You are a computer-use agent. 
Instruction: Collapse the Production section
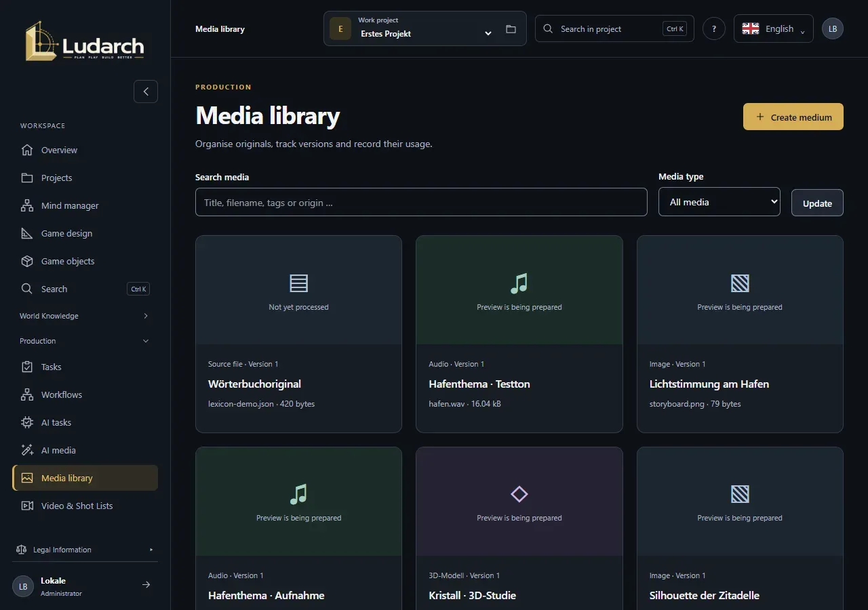85,341
